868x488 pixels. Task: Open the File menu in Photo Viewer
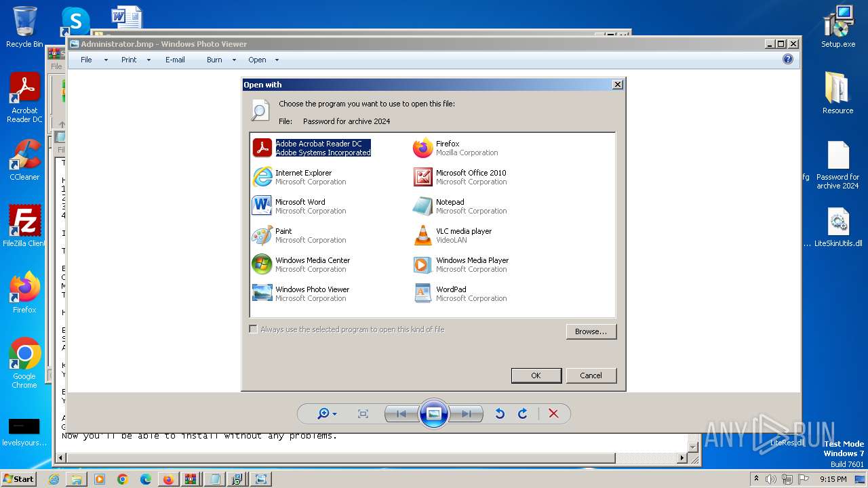(x=86, y=60)
